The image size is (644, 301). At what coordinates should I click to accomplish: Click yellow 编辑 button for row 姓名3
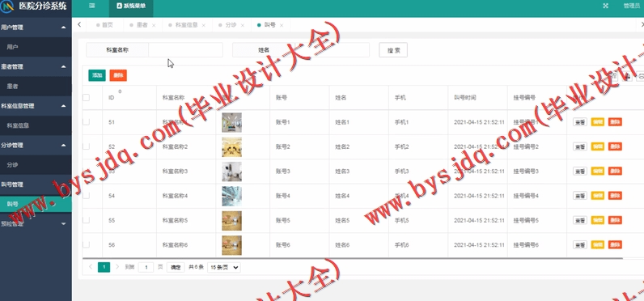[598, 171]
